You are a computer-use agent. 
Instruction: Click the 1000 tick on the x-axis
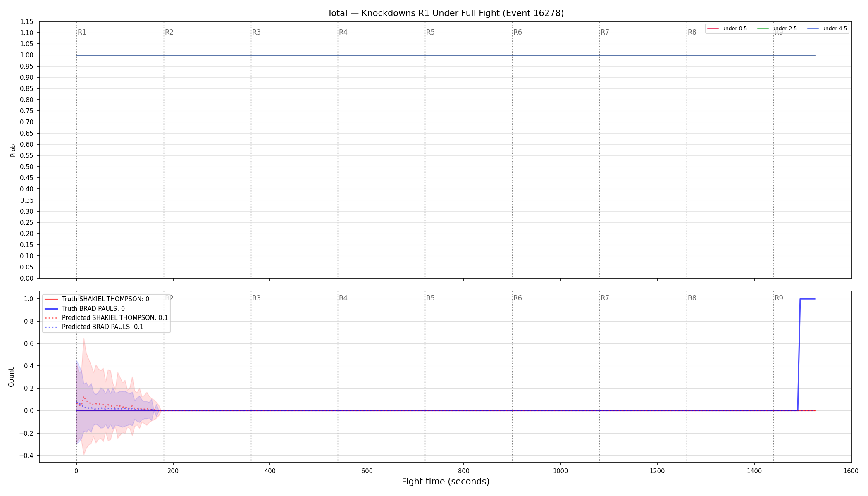coord(560,471)
